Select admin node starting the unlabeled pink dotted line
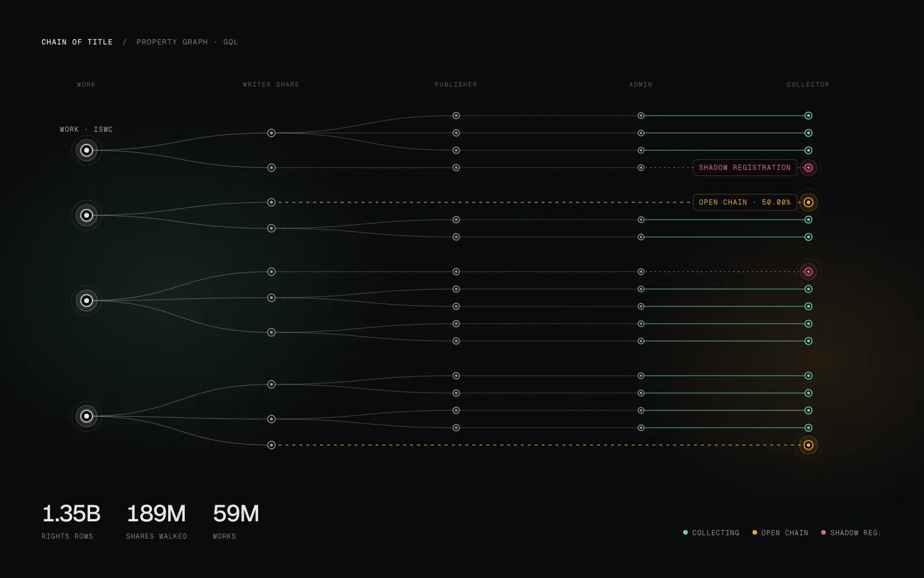The width and height of the screenshot is (924, 578). (641, 272)
